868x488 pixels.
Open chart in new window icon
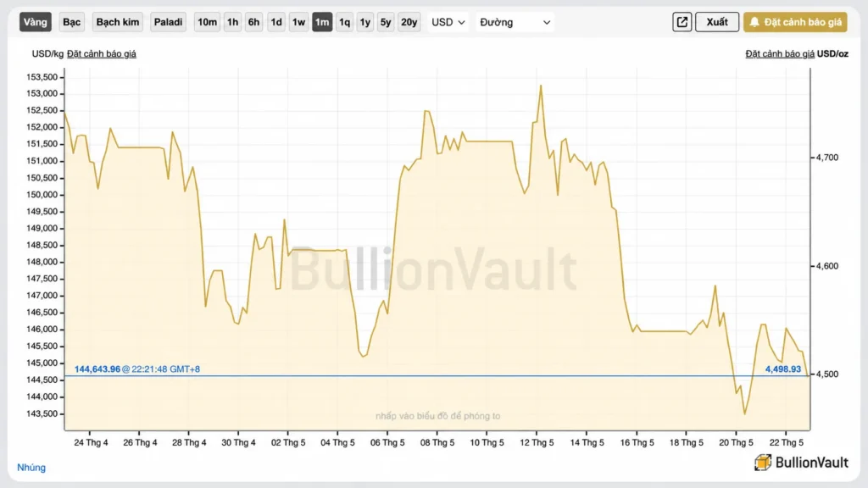[682, 22]
